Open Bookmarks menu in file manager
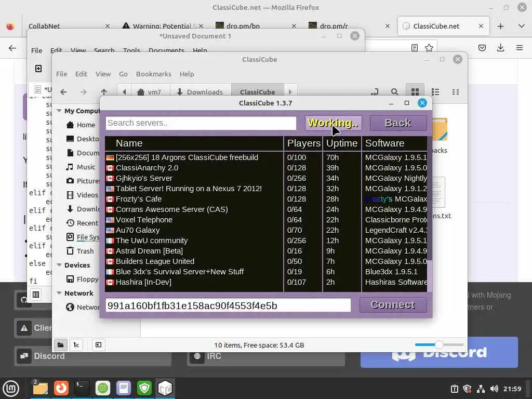Screen dimensions: 532x399 point(154,74)
